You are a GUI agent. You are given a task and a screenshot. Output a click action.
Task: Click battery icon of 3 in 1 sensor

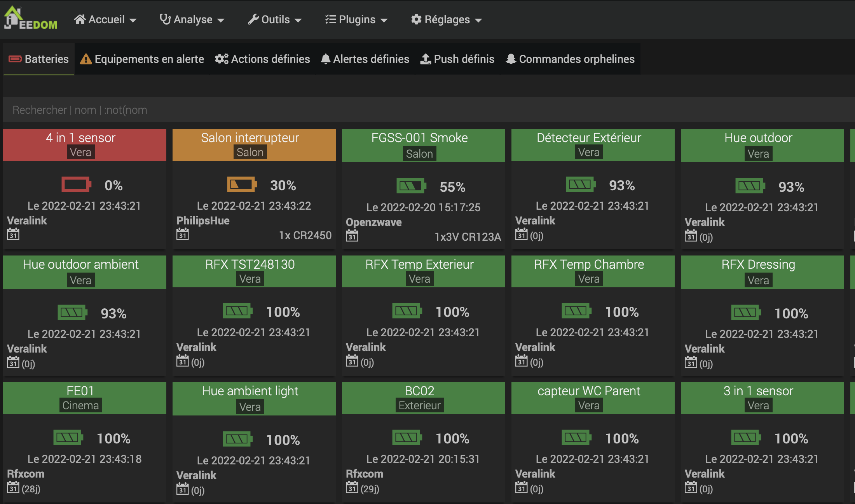coord(746,438)
